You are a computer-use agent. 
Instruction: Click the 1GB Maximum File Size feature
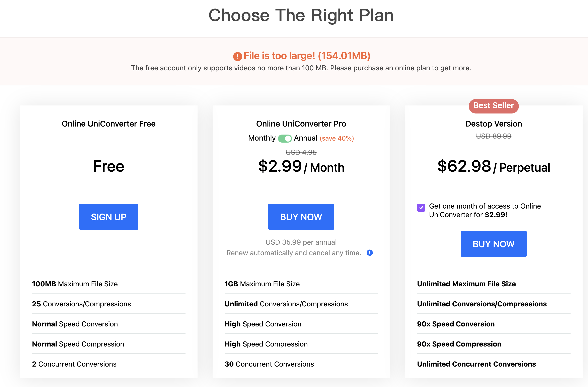coord(262,284)
